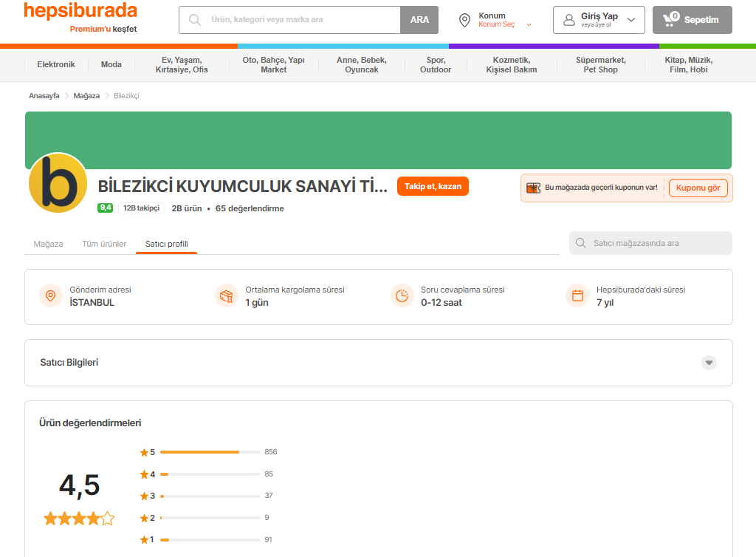Click the 0-12 saat response time value
Image resolution: width=756 pixels, height=557 pixels.
[441, 303]
